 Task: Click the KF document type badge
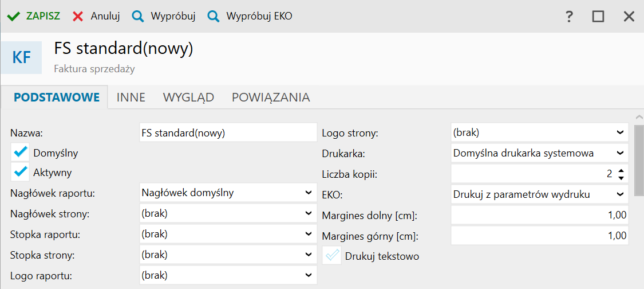tap(21, 57)
